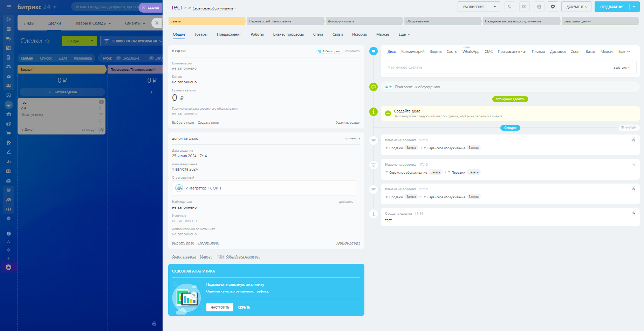Image resolution: width=644 pixels, height=331 pixels.
Task: Switch to the Список view
Action: click(46, 58)
